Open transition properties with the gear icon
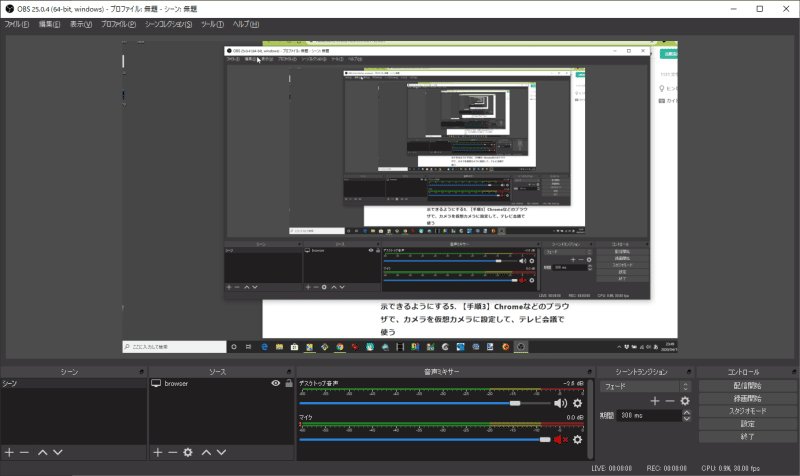Viewport: 800px width, 476px height. coord(685,401)
